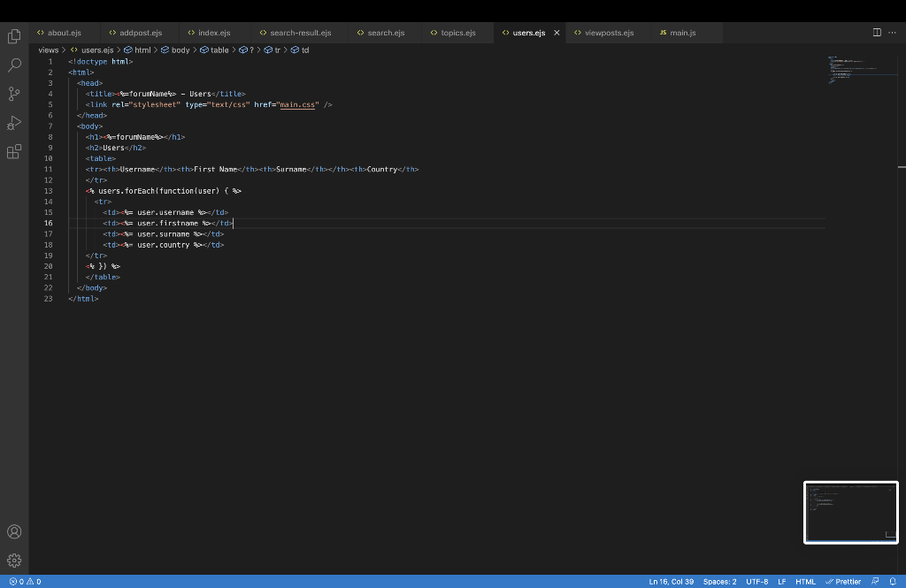Switch to the index.ejs tab

(x=214, y=33)
